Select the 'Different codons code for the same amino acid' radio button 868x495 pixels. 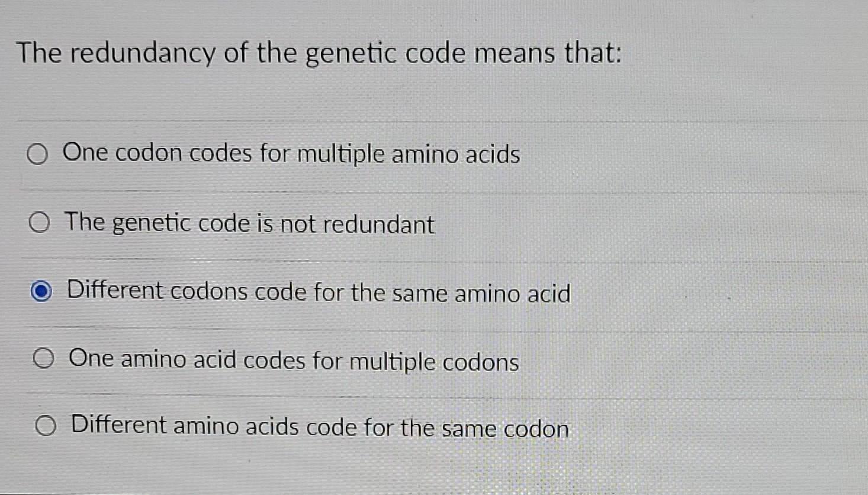[x=40, y=291]
